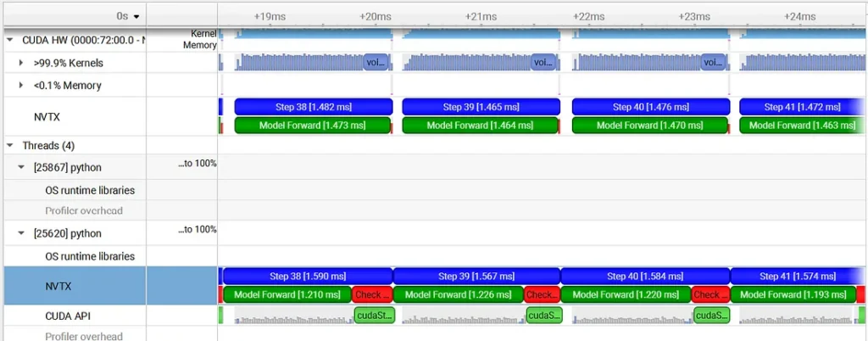868x341 pixels.
Task: Click the Model Forward [1.193 ms] bar
Action: [793, 295]
